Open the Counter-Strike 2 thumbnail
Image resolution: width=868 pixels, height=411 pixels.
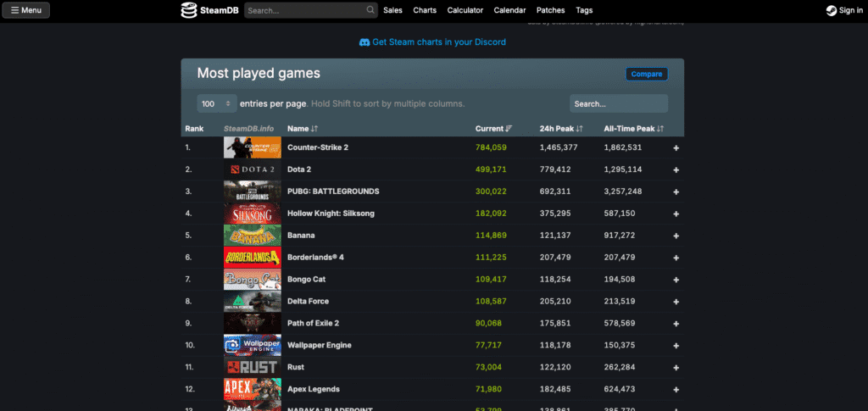click(x=253, y=147)
